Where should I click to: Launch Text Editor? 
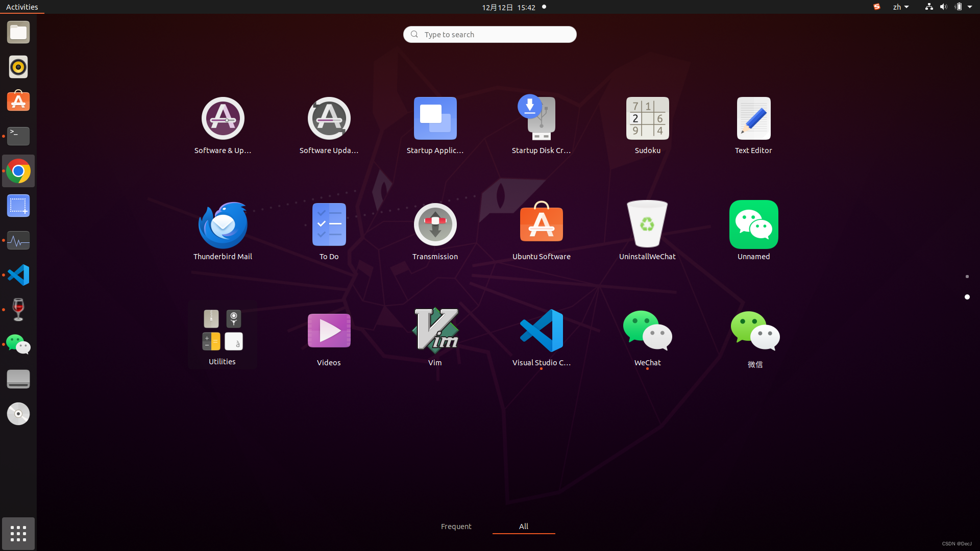pos(753,126)
